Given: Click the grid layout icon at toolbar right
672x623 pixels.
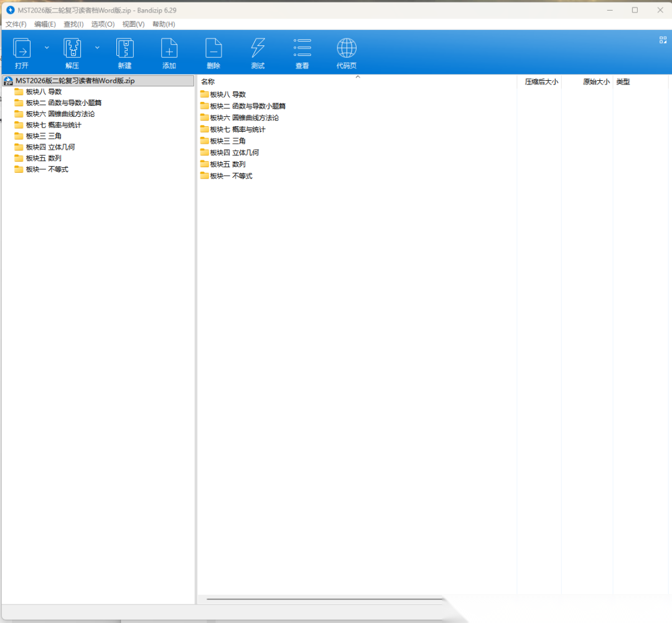Looking at the screenshot, I should (663, 40).
